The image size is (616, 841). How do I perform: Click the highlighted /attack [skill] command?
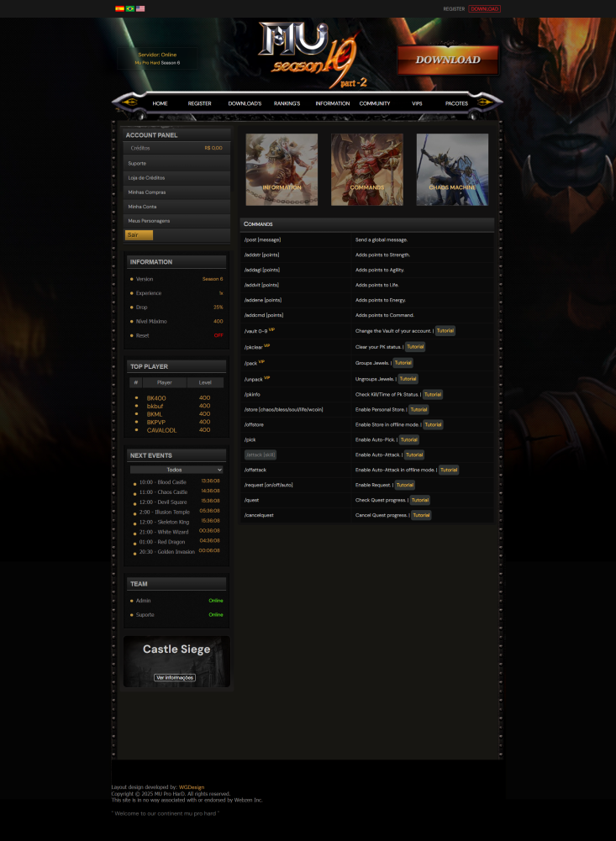[x=261, y=455]
